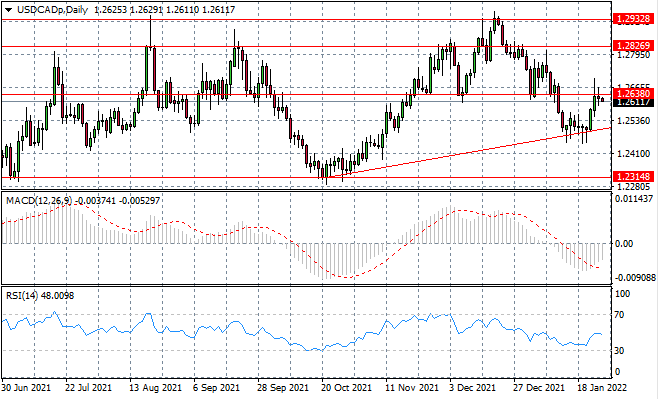Click the RSI reading 48.0098
Image resolution: width=658 pixels, height=399 pixels.
tap(57, 296)
